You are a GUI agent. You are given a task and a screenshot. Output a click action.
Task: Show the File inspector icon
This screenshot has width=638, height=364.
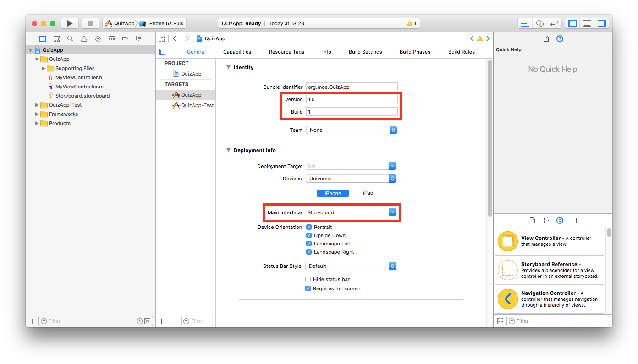[x=546, y=38]
